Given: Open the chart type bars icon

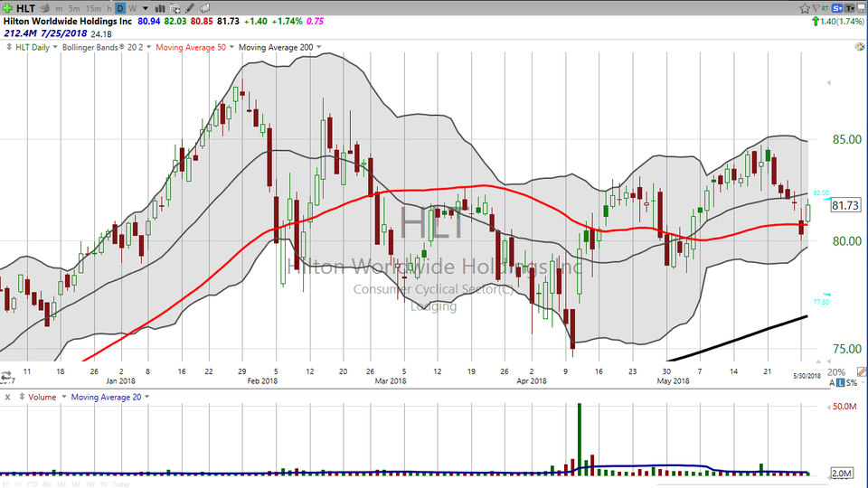Looking at the screenshot, I should (x=159, y=8).
